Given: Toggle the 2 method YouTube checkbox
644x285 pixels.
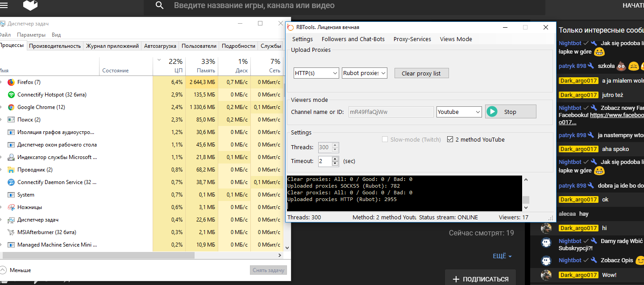Looking at the screenshot, I should pyautogui.click(x=450, y=139).
